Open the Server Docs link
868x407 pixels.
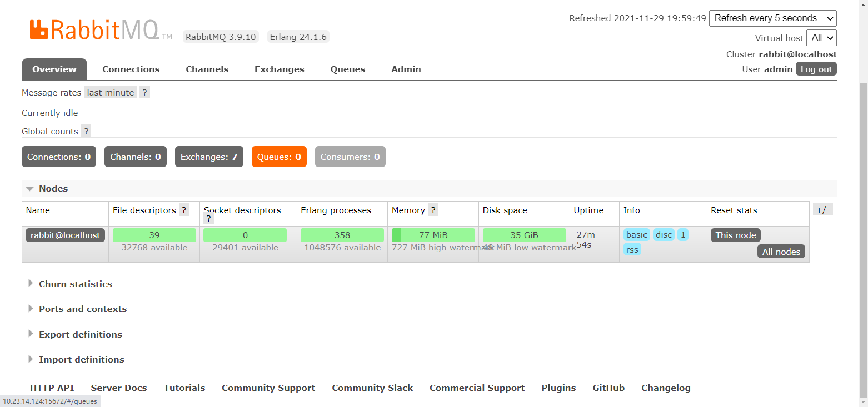coord(119,388)
